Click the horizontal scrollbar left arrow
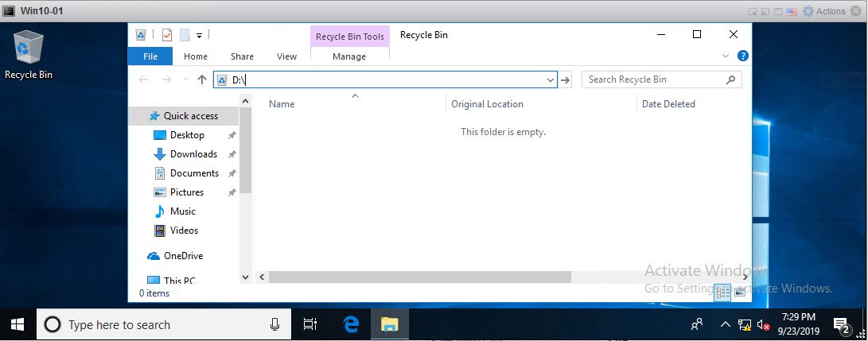 click(262, 277)
